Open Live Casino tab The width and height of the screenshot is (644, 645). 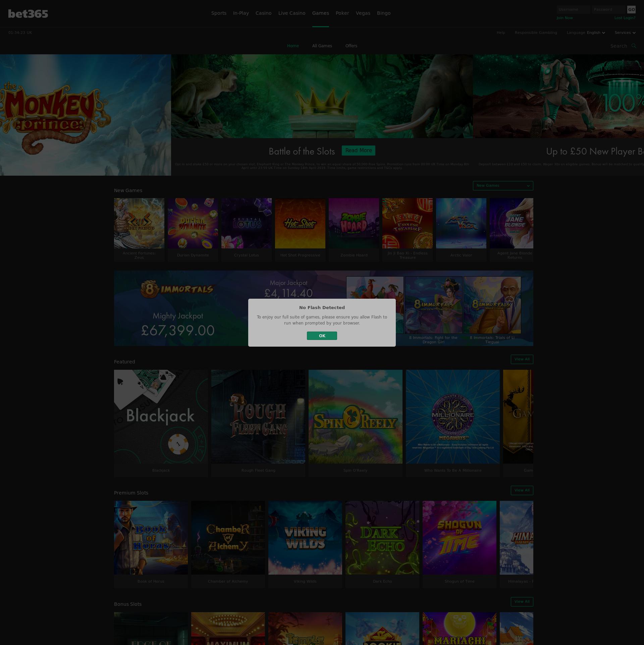[x=292, y=13]
